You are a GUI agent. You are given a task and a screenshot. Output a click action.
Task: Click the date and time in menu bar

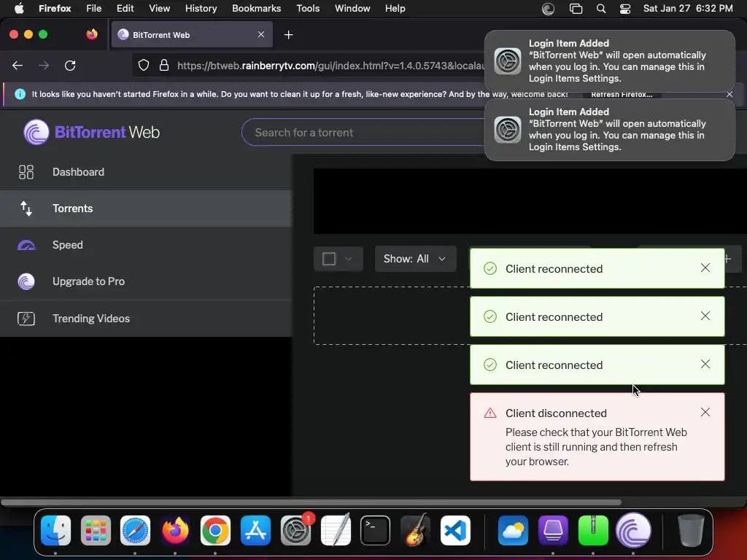pyautogui.click(x=687, y=9)
